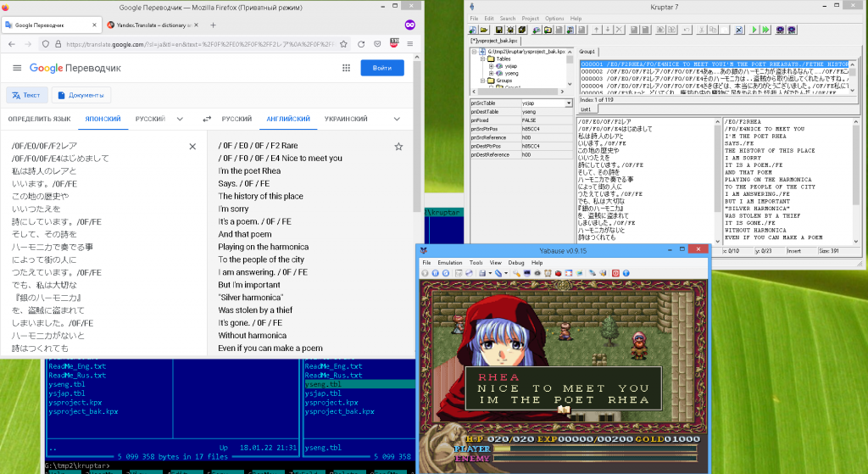Collapse the Tables folder in Kruptar tree
The height and width of the screenshot is (474, 868).
[482, 59]
